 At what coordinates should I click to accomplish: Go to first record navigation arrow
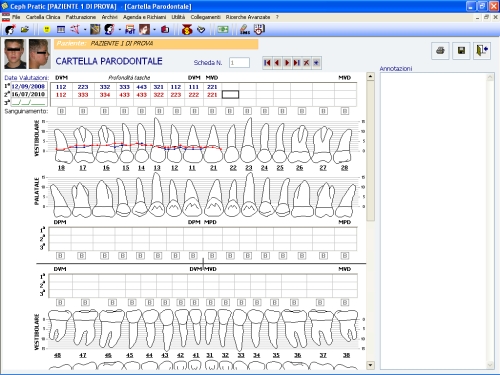click(267, 63)
